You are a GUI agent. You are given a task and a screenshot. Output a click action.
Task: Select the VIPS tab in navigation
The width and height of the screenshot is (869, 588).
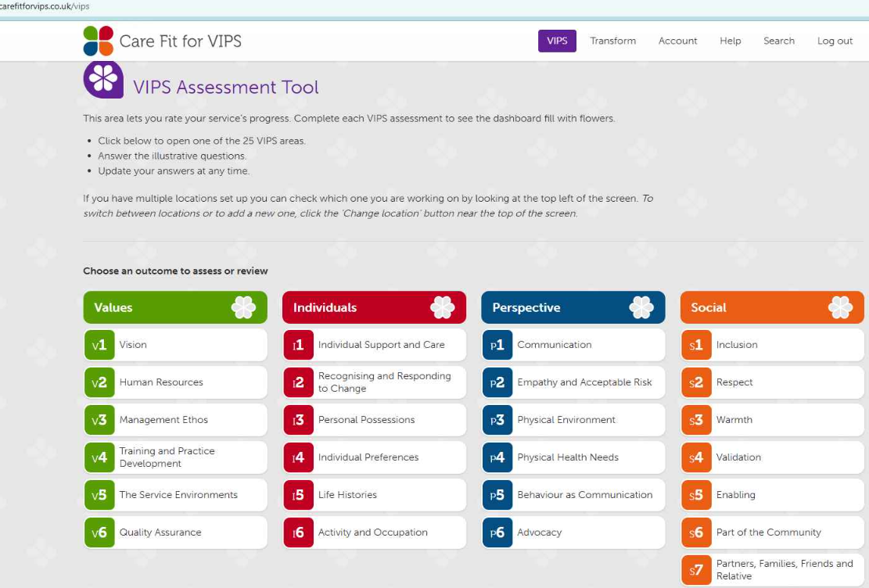[x=557, y=41]
